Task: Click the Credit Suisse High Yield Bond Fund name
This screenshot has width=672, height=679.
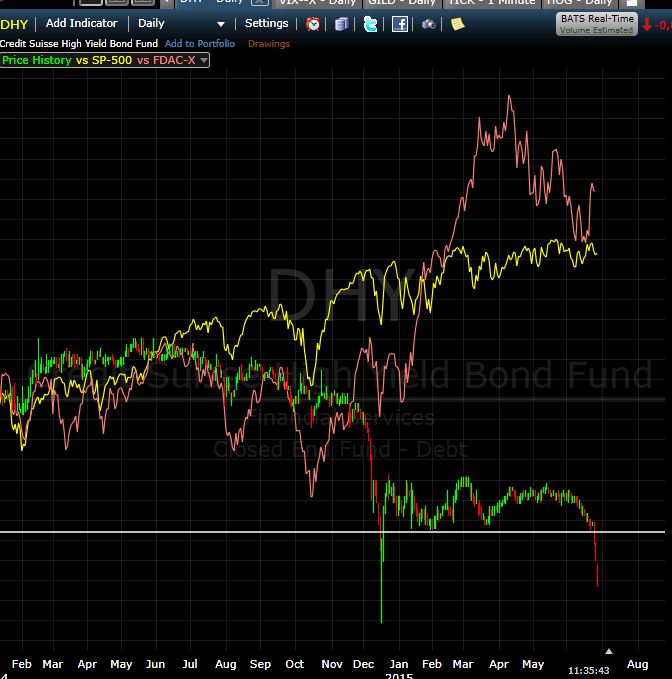Action: (79, 44)
